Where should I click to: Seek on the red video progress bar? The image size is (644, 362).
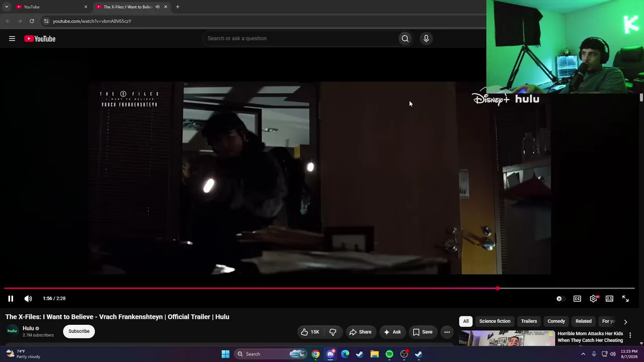click(319, 289)
